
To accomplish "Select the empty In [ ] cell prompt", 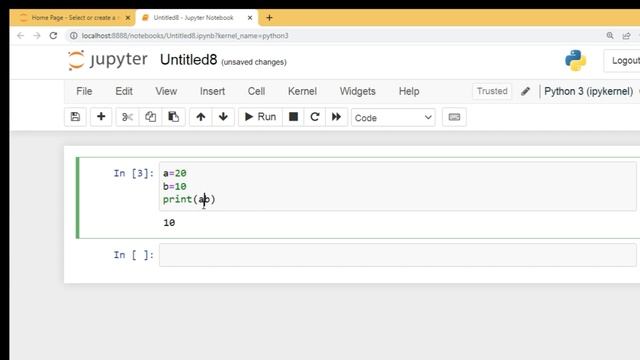I will [x=134, y=255].
